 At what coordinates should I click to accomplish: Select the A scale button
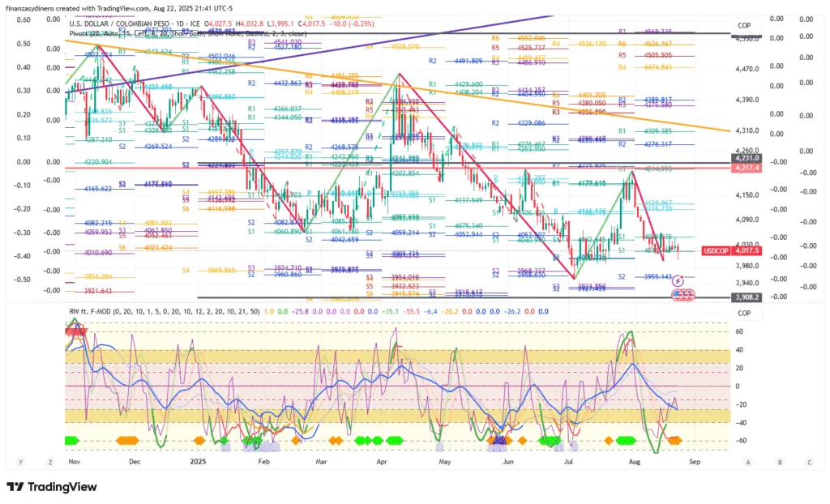point(748,462)
